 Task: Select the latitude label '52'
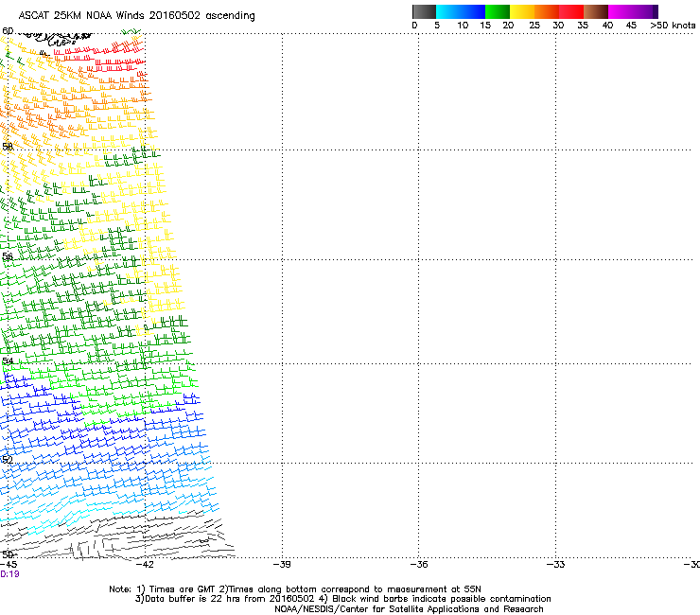tap(8, 460)
